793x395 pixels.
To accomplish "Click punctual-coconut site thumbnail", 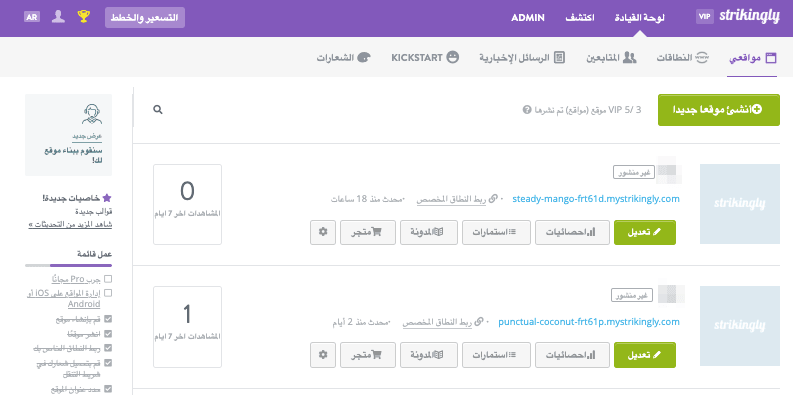I will point(740,326).
